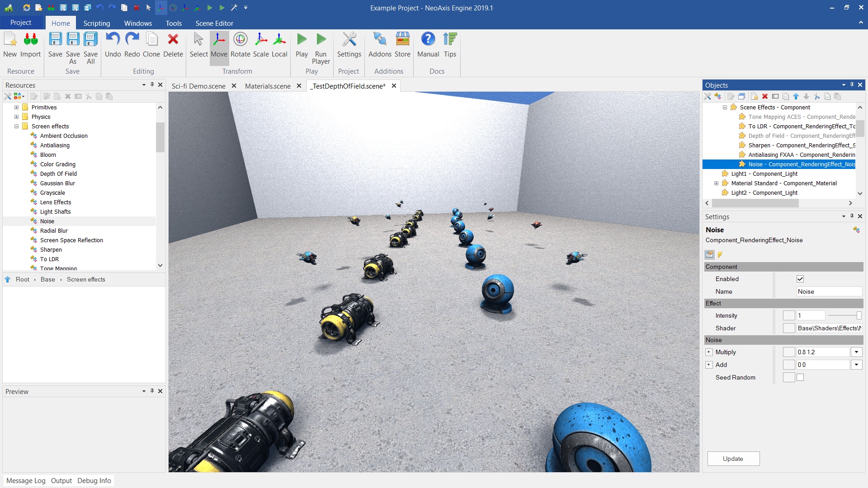The width and height of the screenshot is (868, 488).
Task: Click the Update button
Action: pyautogui.click(x=733, y=459)
